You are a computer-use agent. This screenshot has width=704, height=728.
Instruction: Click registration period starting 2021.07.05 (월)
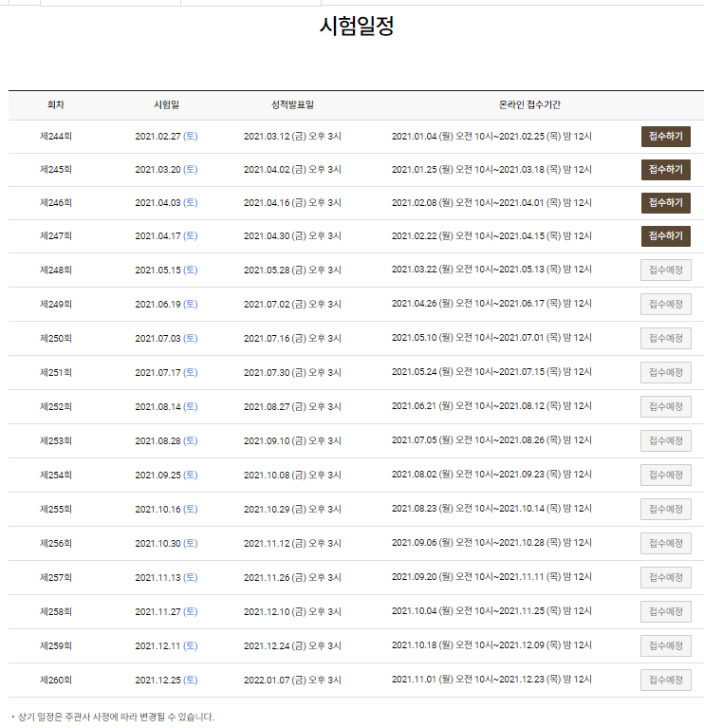(x=491, y=439)
